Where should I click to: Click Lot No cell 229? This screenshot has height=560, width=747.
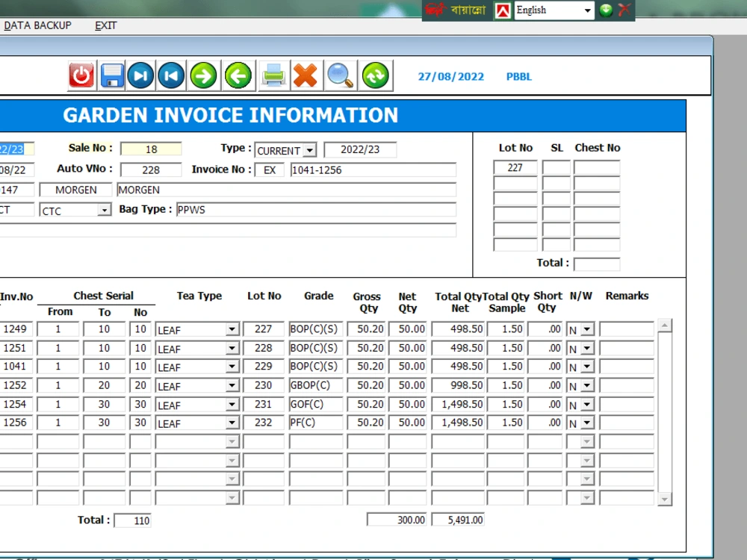(x=264, y=366)
